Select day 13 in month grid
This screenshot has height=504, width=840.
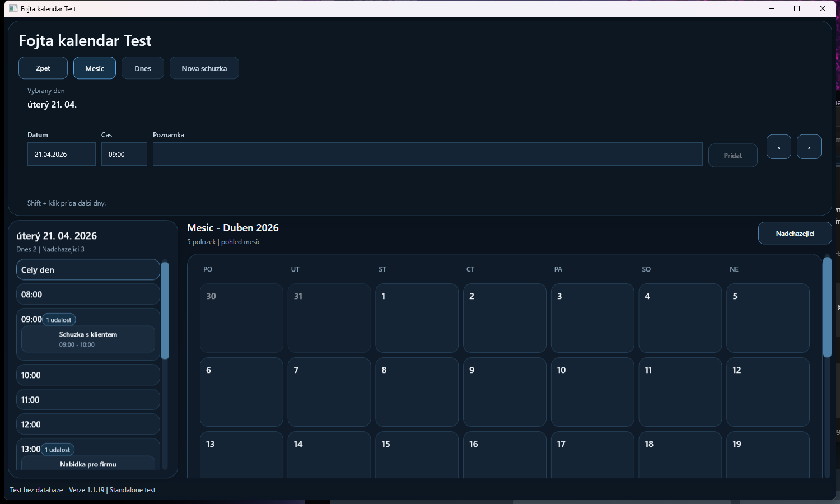[x=241, y=455]
